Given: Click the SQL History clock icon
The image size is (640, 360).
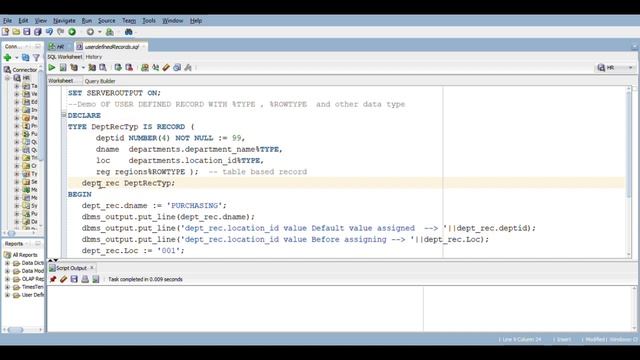Looking at the screenshot, I should tap(177, 67).
